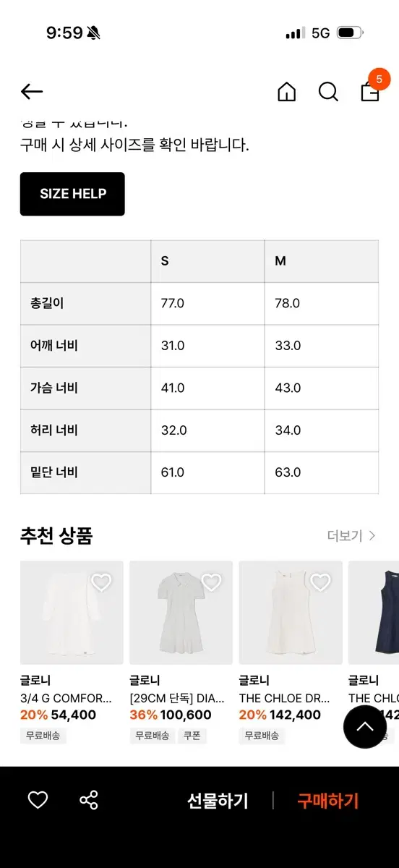Open the navy dress thumbnail
The width and height of the screenshot is (399, 868).
[x=374, y=613]
